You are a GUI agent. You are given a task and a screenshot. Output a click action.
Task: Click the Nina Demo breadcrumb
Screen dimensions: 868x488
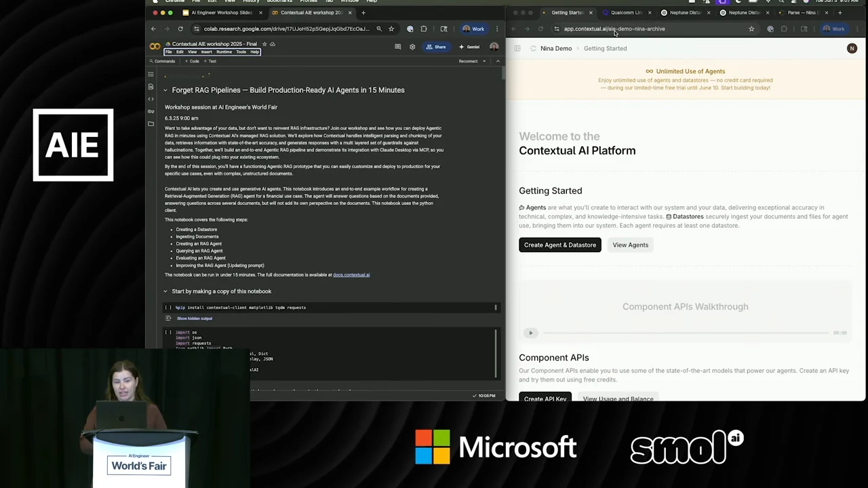pos(556,48)
